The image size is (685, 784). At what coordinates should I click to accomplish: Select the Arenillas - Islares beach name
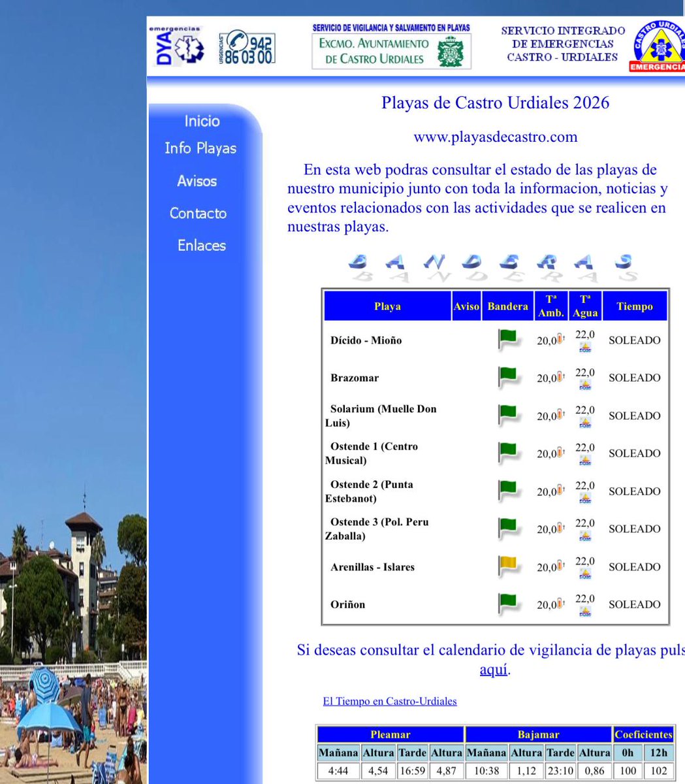click(x=373, y=566)
